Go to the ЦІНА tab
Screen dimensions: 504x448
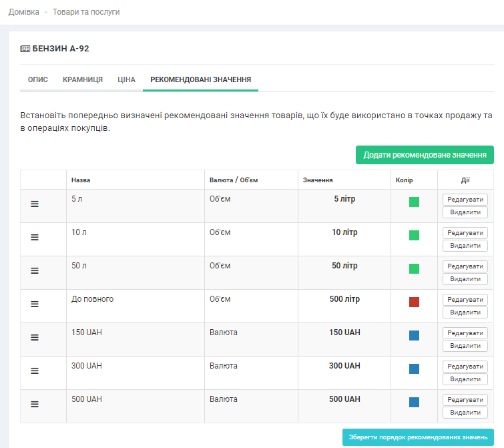pyautogui.click(x=126, y=79)
